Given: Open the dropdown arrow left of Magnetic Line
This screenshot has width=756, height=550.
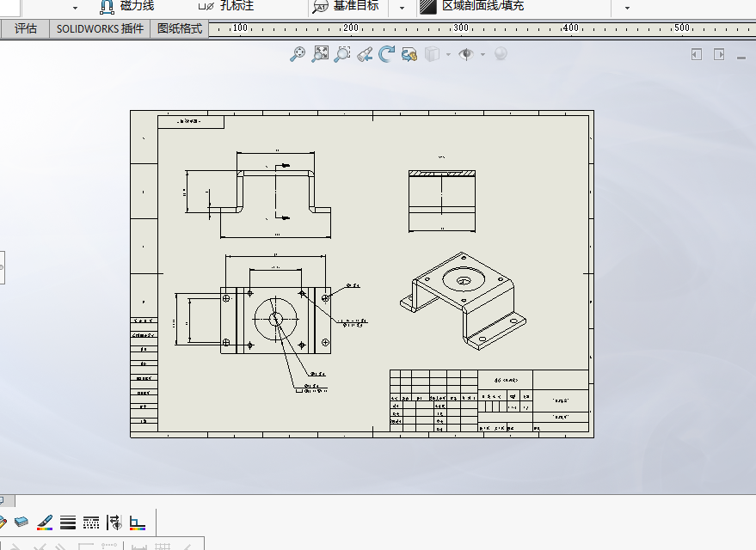Looking at the screenshot, I should pos(75,8).
